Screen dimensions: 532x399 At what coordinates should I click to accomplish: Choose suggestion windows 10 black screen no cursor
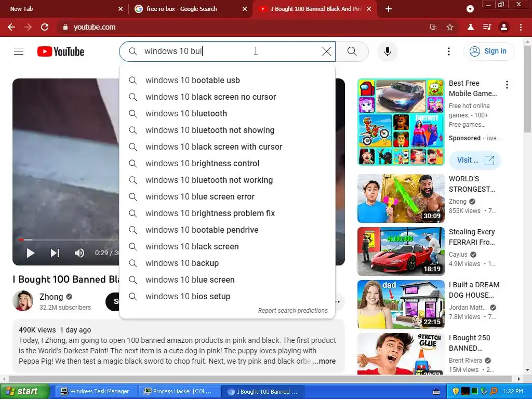(x=228, y=97)
